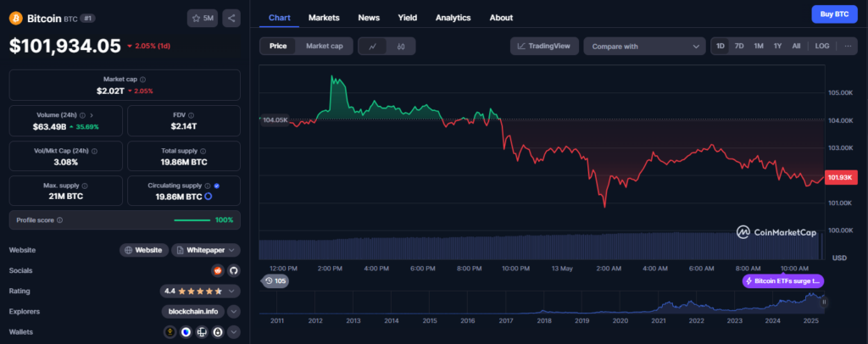Click the right handle of the timeline range slider

pos(824,302)
